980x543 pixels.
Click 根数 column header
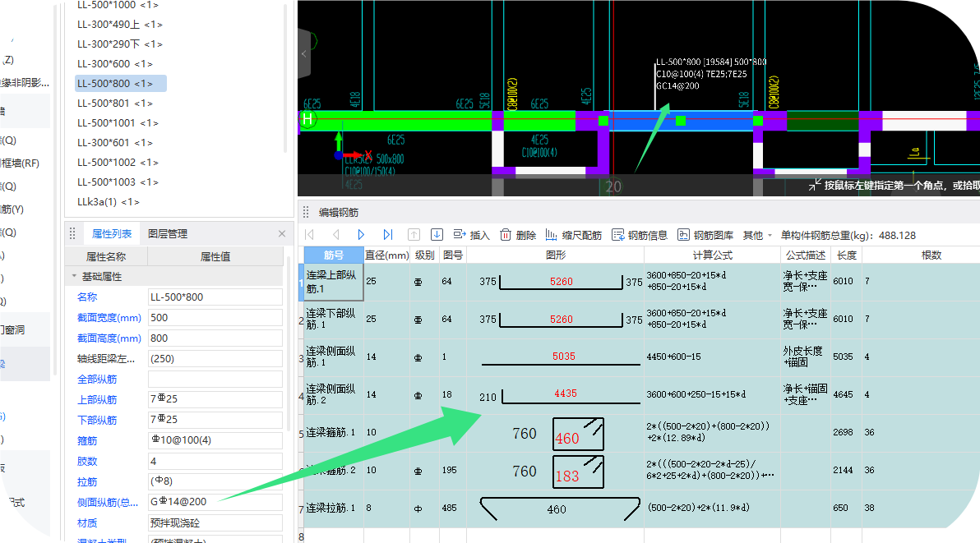tap(931, 255)
